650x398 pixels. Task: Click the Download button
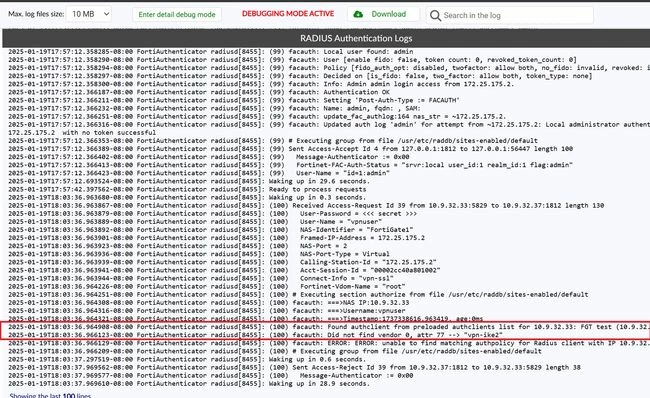(x=383, y=14)
